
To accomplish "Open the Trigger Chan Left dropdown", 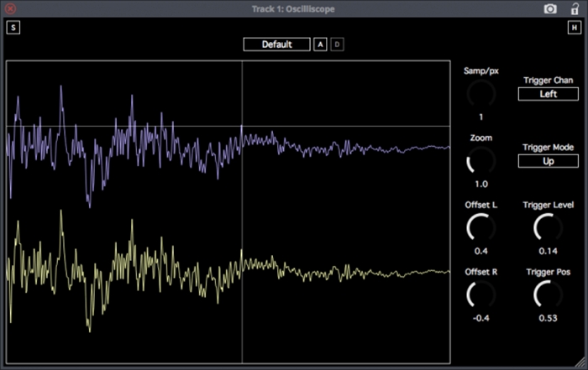I will [549, 94].
